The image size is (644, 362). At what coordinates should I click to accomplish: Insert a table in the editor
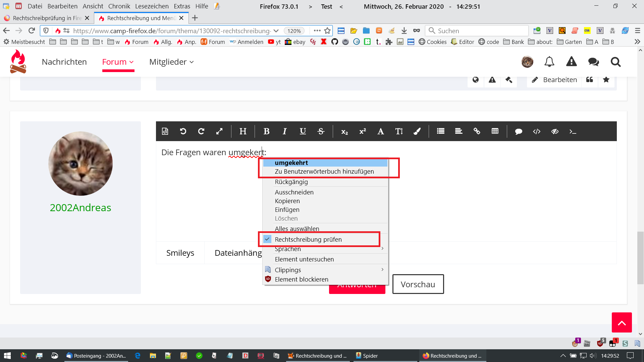(495, 131)
